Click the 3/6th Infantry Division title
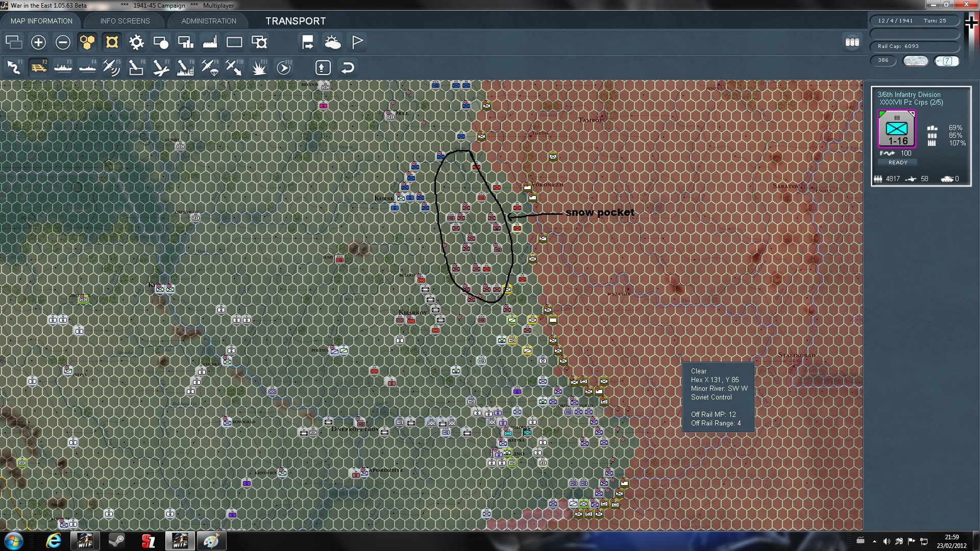Image resolution: width=980 pixels, height=551 pixels. coord(909,94)
